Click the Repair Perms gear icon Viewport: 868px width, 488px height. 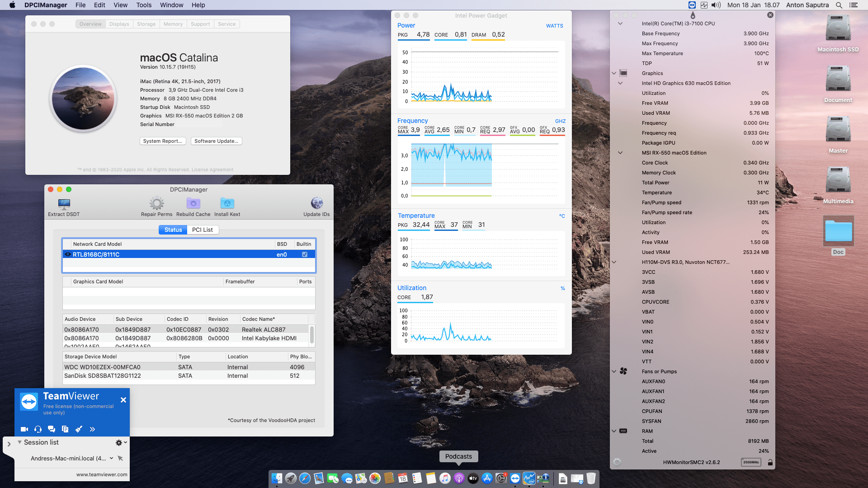click(156, 203)
